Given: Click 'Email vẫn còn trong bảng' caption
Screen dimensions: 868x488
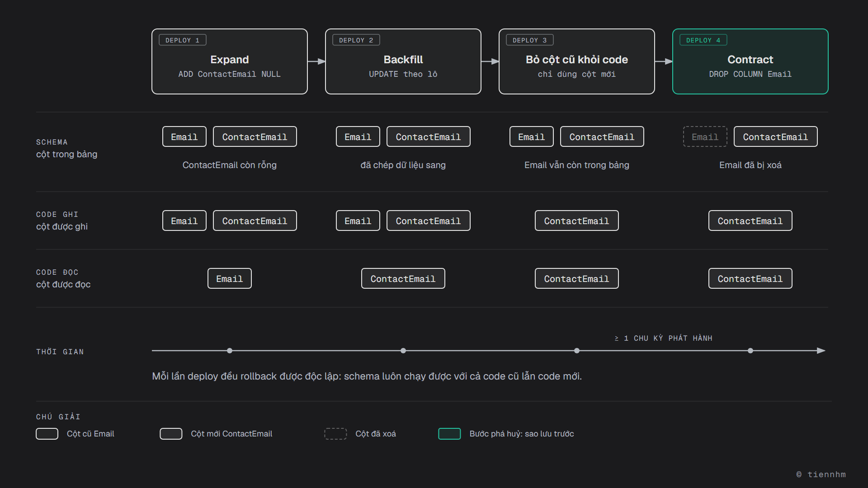Looking at the screenshot, I should click(577, 165).
